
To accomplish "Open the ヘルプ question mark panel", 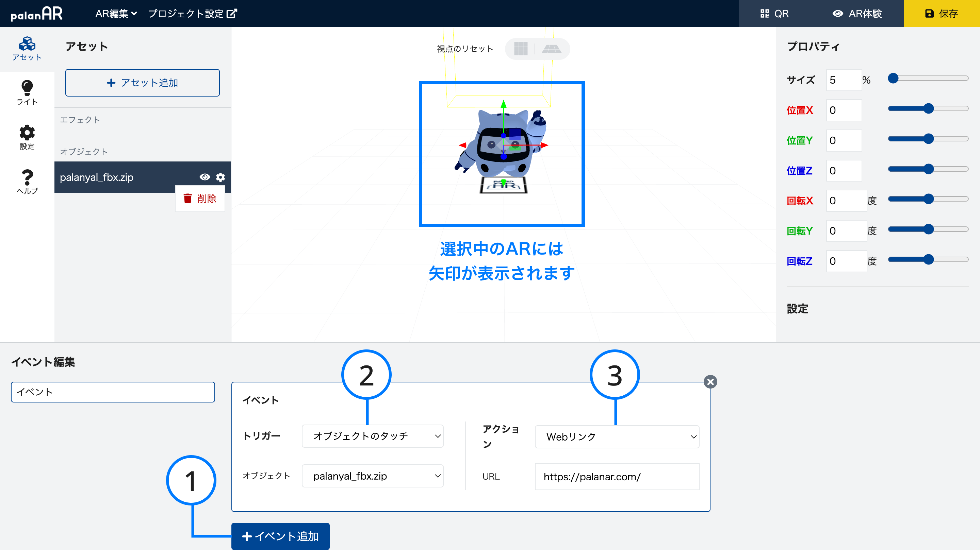I will pos(27,182).
